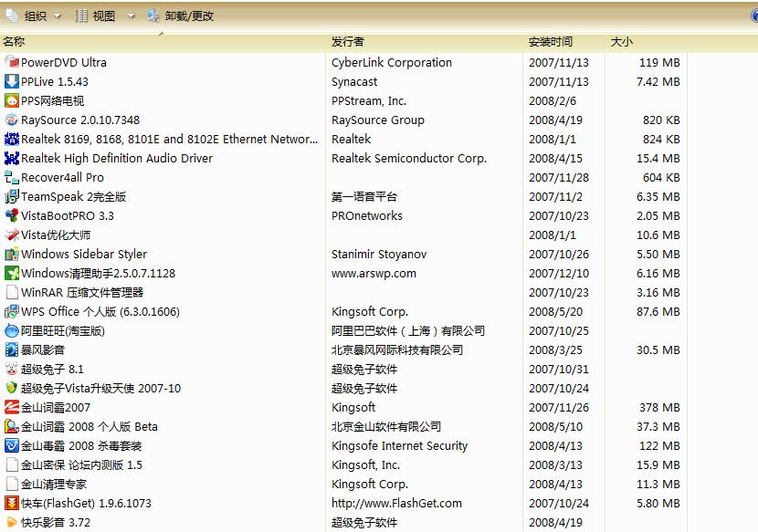
Task: Click the WinRAR 压缩文件管理器 icon
Action: (12, 292)
